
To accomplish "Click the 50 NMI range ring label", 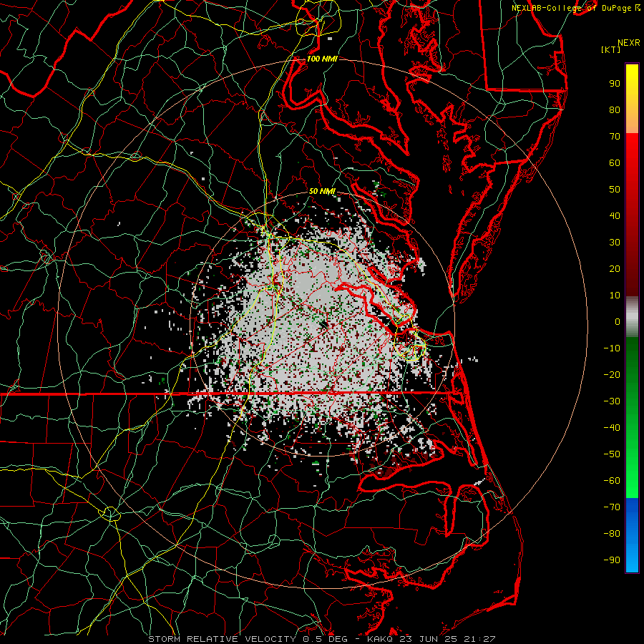I will click(x=322, y=191).
